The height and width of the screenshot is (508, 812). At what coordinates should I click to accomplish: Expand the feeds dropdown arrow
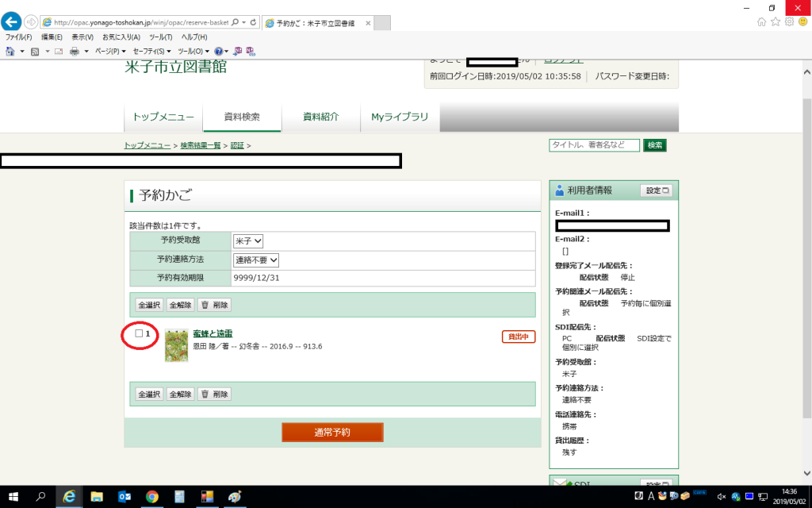(47, 52)
